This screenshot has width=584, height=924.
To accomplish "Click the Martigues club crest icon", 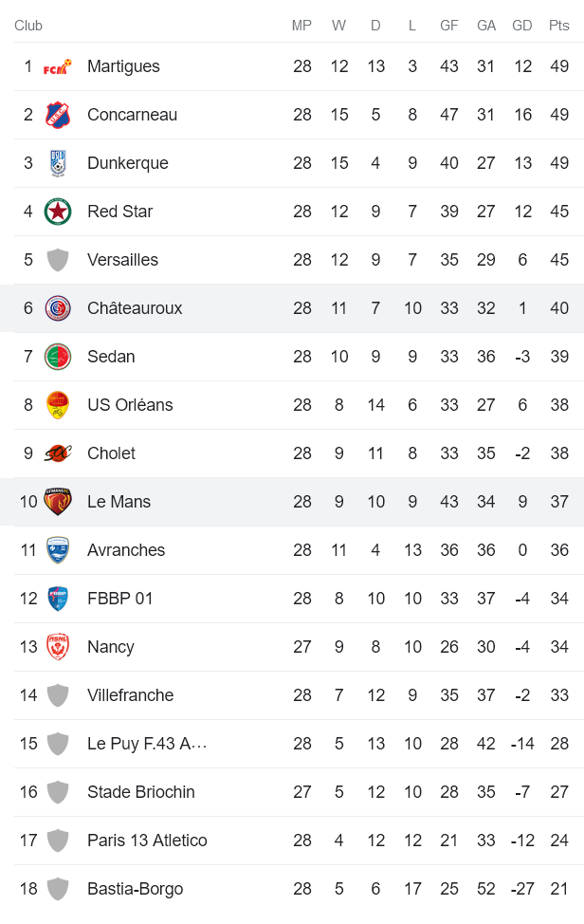I will click(x=58, y=66).
